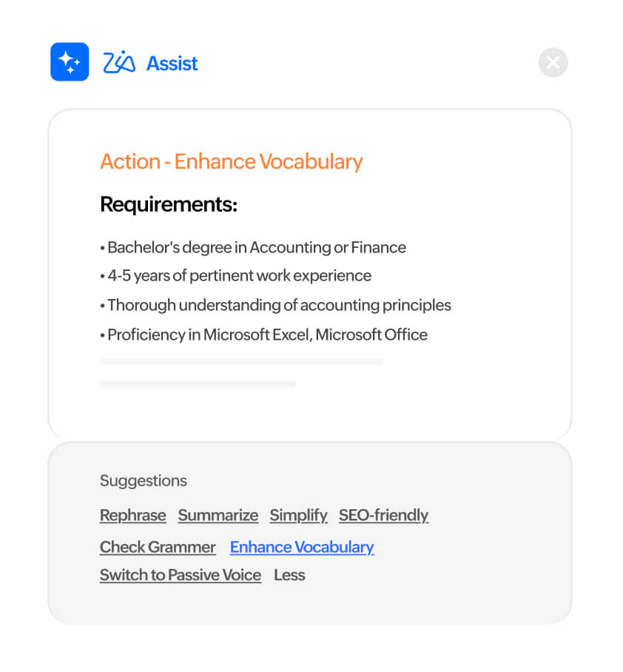Image resolution: width=623 pixels, height=672 pixels.
Task: Click the Suggestions section label
Action: coord(144,481)
